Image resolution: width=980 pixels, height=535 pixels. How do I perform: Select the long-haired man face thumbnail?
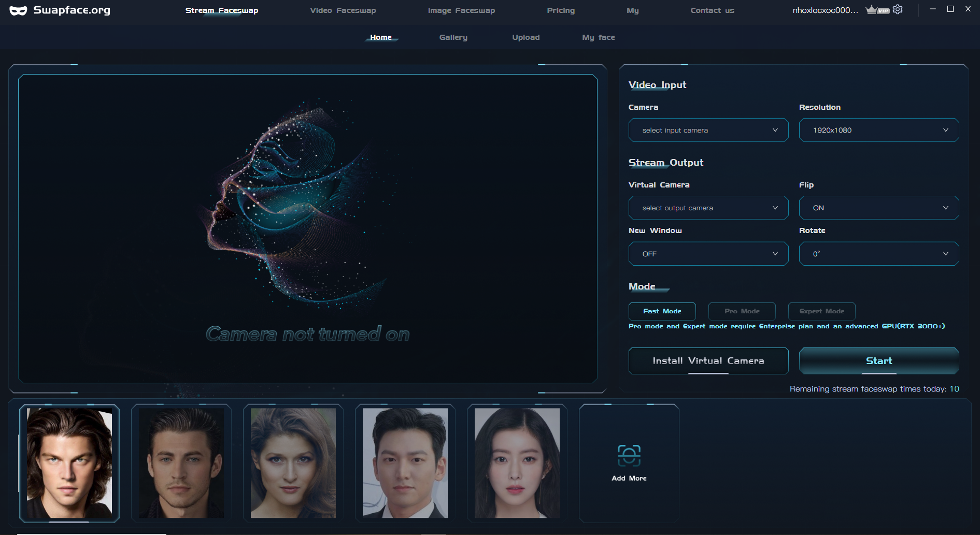click(69, 462)
